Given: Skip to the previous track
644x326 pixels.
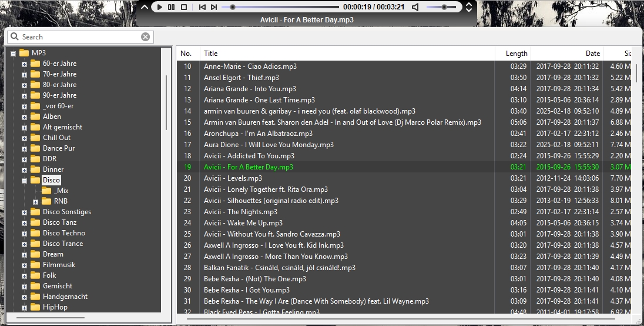Looking at the screenshot, I should [x=202, y=7].
